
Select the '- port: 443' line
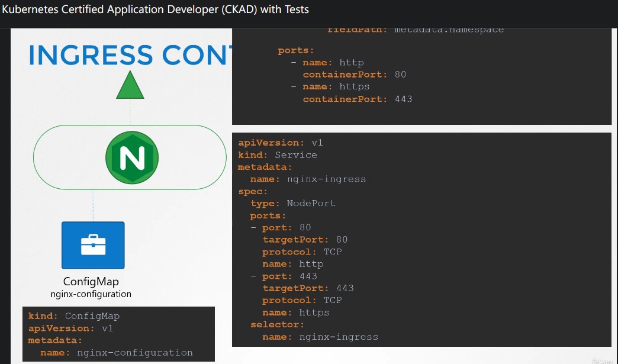pyautogui.click(x=284, y=276)
